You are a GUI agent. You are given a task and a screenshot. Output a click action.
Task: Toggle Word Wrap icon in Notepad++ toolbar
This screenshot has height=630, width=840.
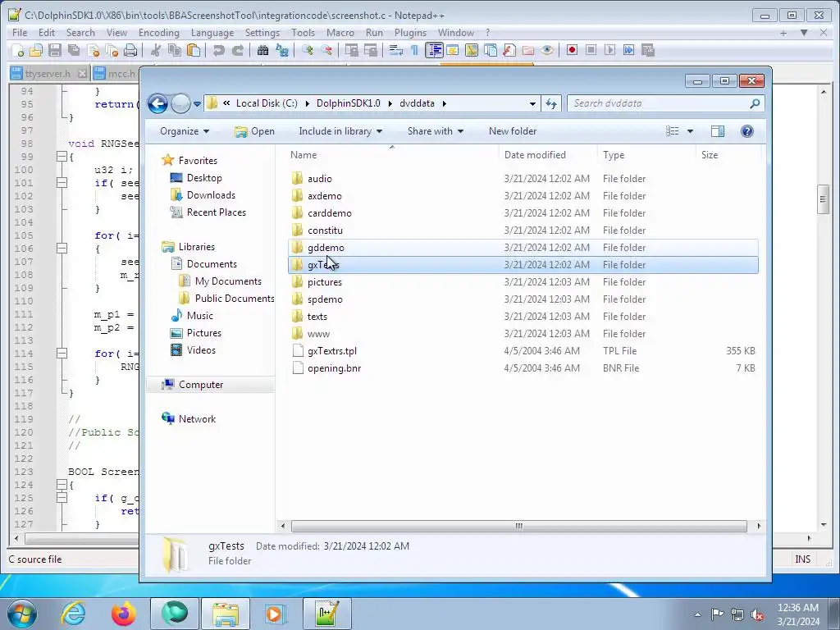pos(396,50)
